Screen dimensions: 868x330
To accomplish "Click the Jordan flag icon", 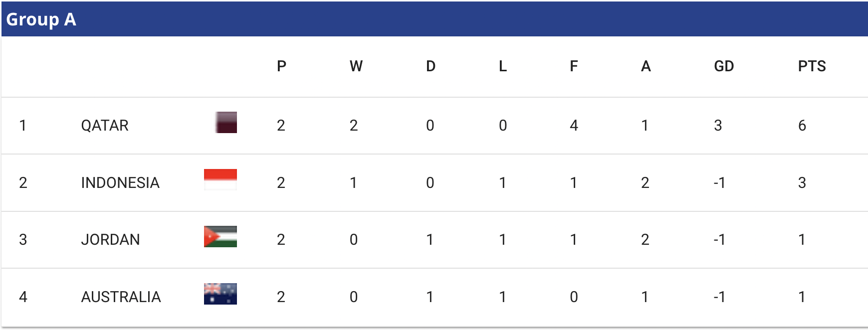I will point(220,237).
